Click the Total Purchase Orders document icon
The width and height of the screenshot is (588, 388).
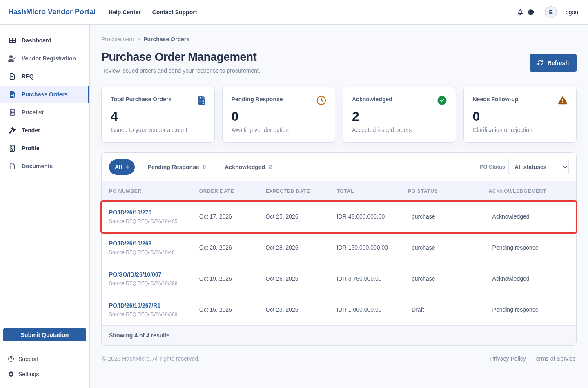pos(202,100)
